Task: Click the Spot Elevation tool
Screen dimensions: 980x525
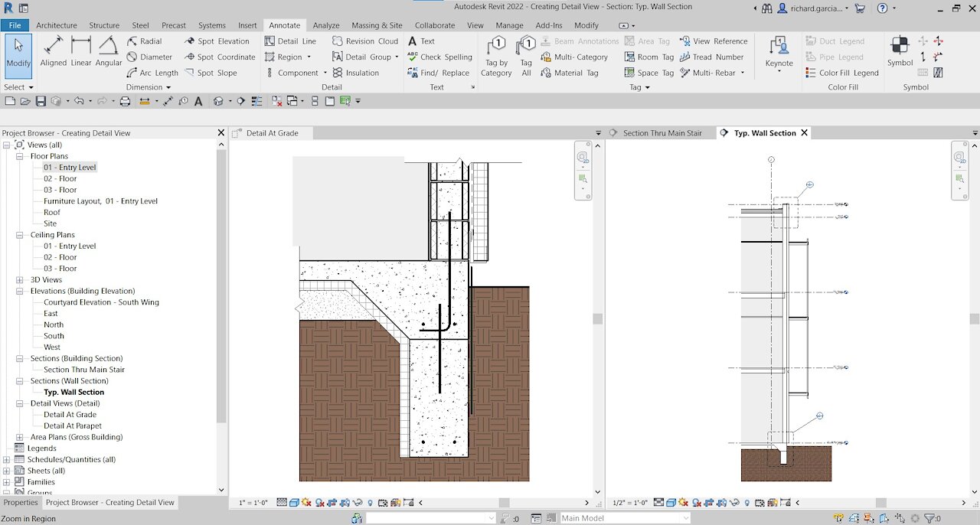Action: [217, 41]
